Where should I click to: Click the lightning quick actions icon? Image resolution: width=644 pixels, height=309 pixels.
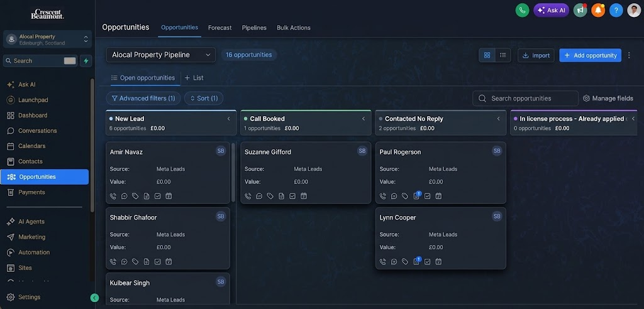[x=86, y=61]
